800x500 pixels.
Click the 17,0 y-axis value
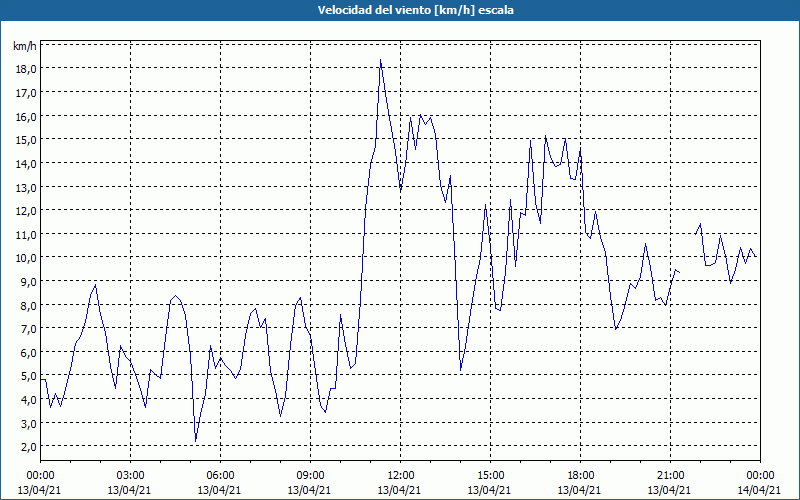pos(26,93)
